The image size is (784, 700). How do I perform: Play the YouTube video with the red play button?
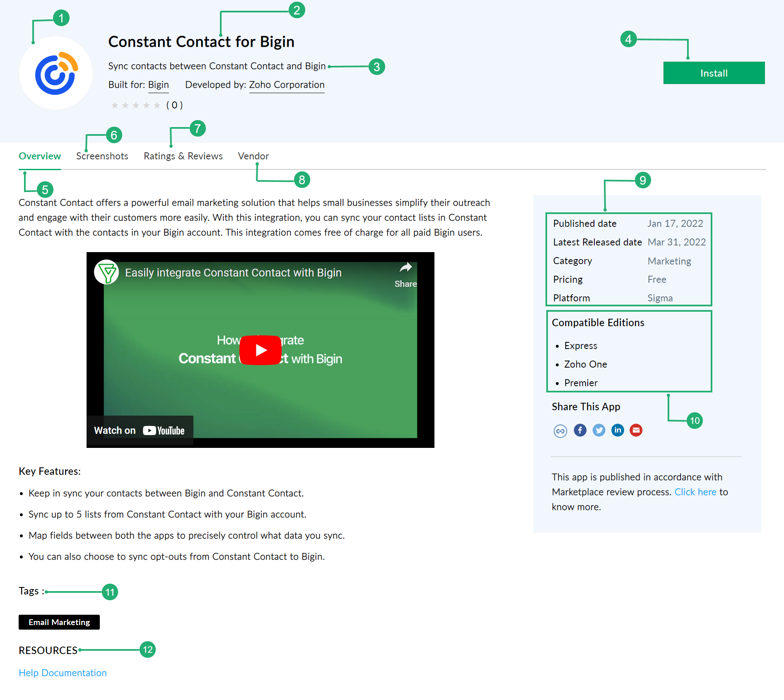[261, 350]
